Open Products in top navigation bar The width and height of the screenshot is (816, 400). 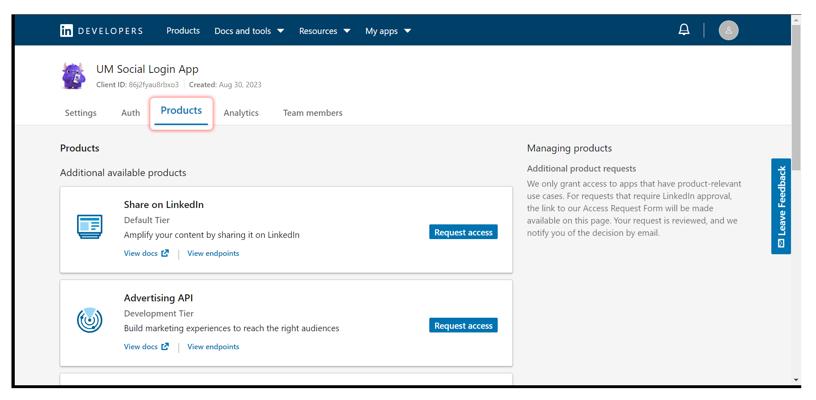[183, 31]
